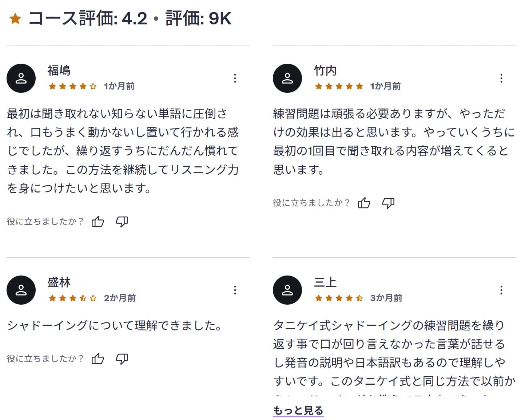
Task: Open the three-dot menu on 盛林's review
Action: tap(235, 290)
